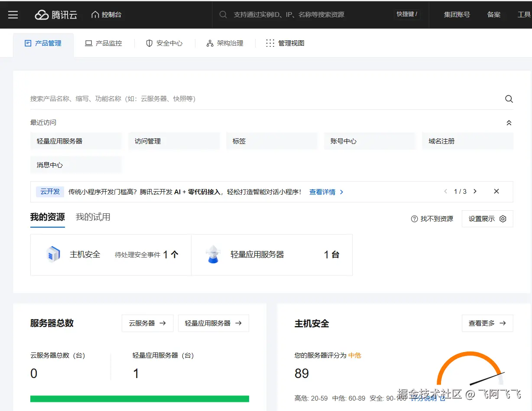Select 我的试用 tab
The height and width of the screenshot is (411, 532).
click(x=93, y=217)
